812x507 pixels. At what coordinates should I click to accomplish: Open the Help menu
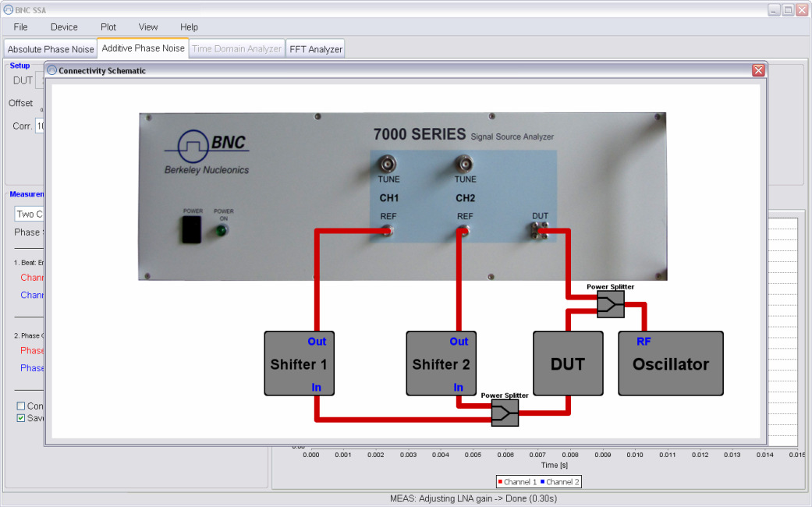[189, 27]
